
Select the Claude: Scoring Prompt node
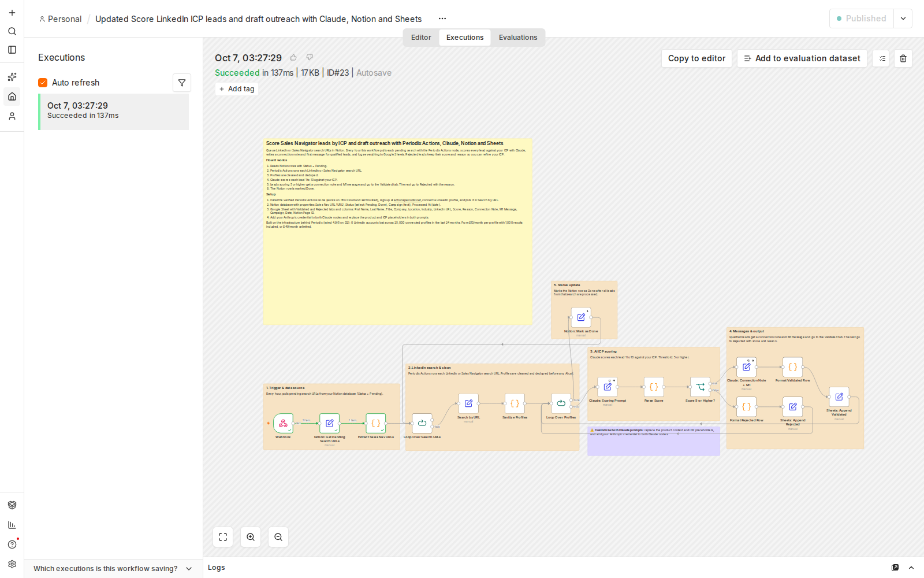608,387
